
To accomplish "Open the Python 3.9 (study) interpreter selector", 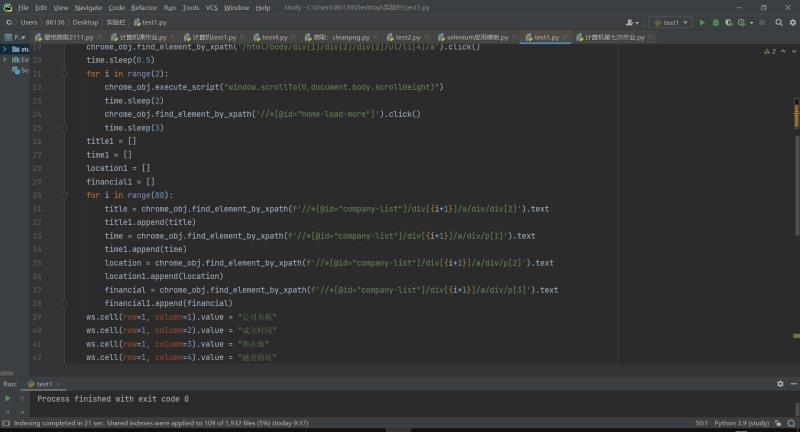I will point(741,423).
